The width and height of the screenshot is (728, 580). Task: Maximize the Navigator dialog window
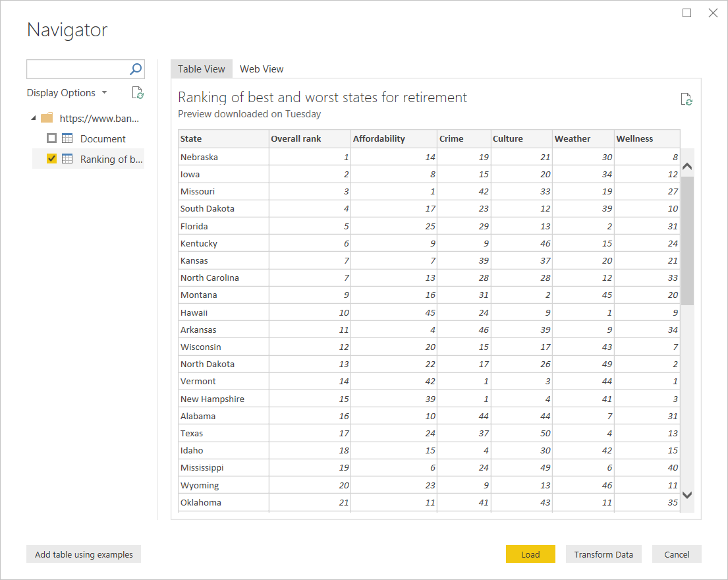click(x=686, y=13)
